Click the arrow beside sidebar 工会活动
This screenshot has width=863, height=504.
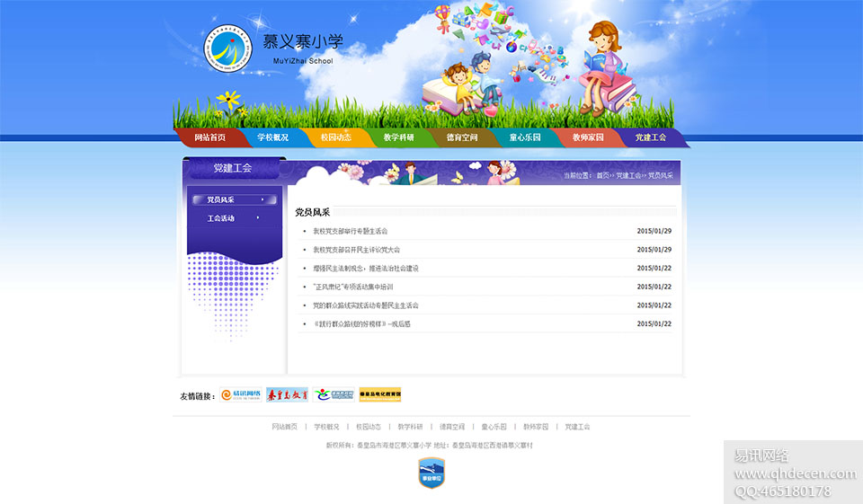pyautogui.click(x=258, y=218)
